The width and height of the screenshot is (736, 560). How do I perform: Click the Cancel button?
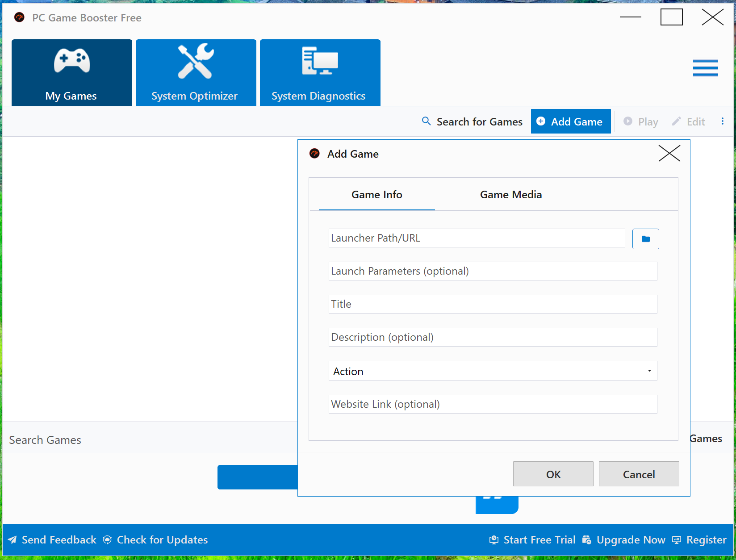[x=639, y=474]
